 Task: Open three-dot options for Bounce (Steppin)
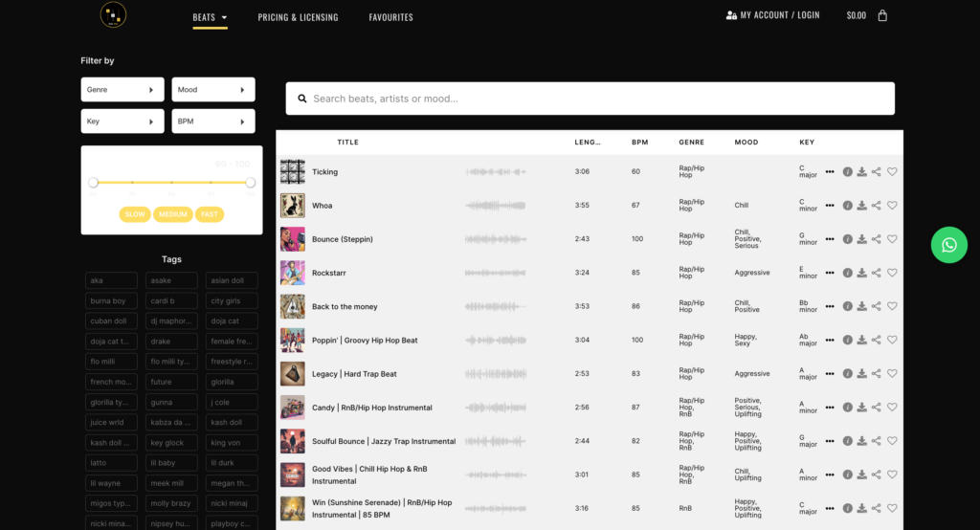tap(830, 239)
